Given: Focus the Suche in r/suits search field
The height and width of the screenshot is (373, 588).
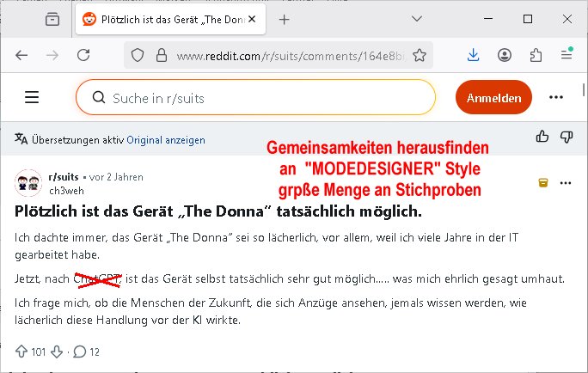Looking at the screenshot, I should pos(258,98).
